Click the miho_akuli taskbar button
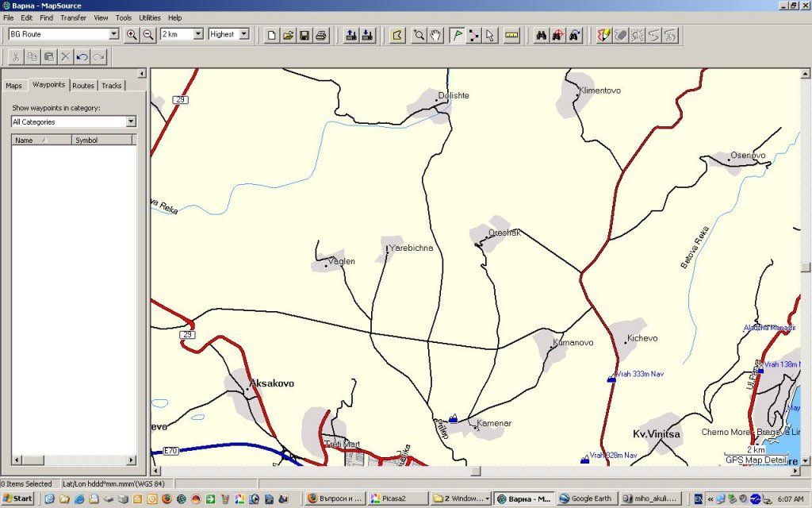This screenshot has width=812, height=508. [649, 498]
